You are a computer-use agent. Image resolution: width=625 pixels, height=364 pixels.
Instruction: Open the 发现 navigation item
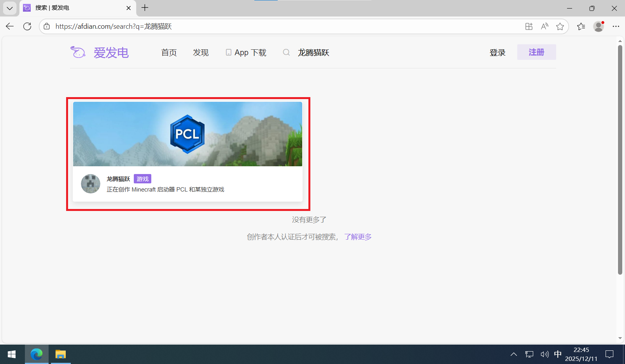pyautogui.click(x=201, y=52)
